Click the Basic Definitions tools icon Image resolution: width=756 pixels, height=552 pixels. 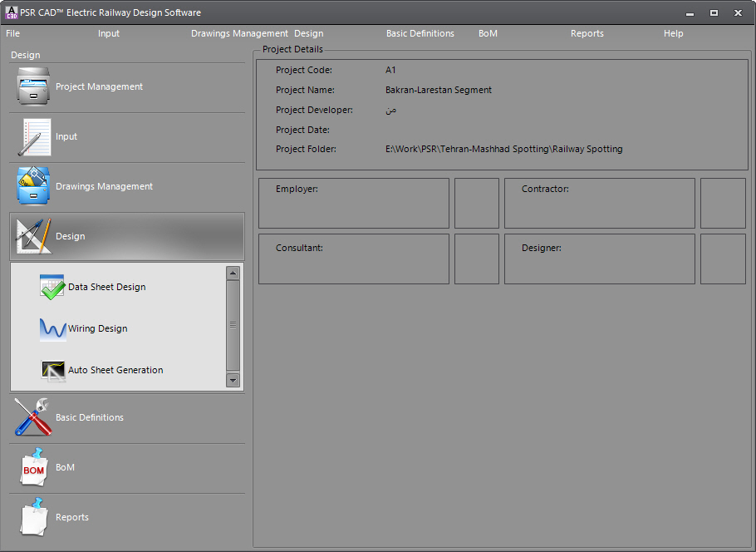[x=32, y=416]
